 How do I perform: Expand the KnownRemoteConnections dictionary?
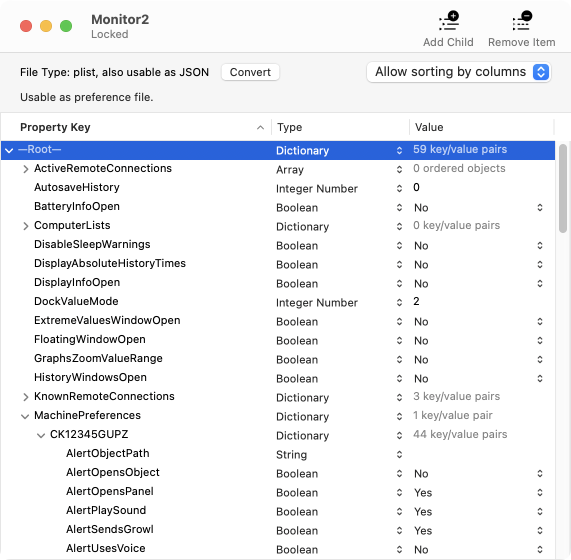pyautogui.click(x=25, y=397)
